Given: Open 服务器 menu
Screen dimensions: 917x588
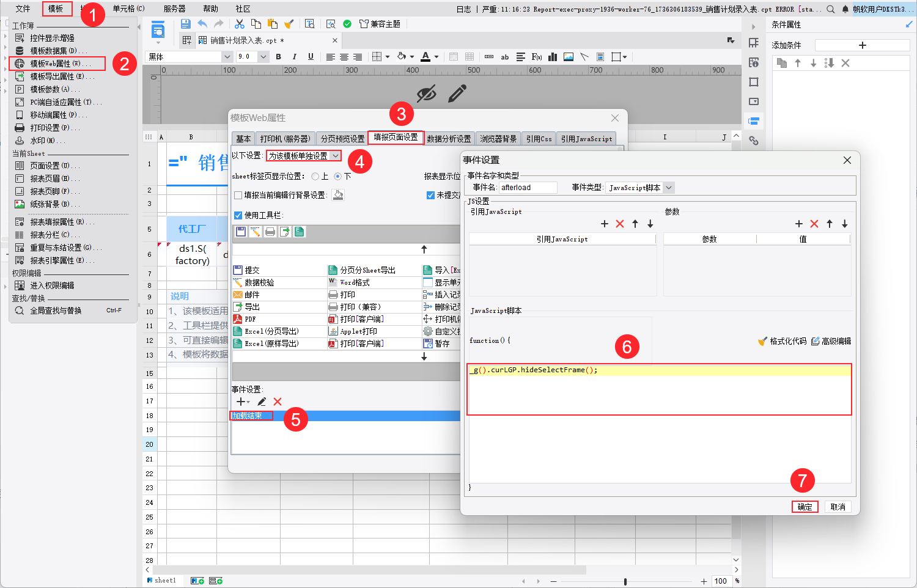Looking at the screenshot, I should click(174, 9).
